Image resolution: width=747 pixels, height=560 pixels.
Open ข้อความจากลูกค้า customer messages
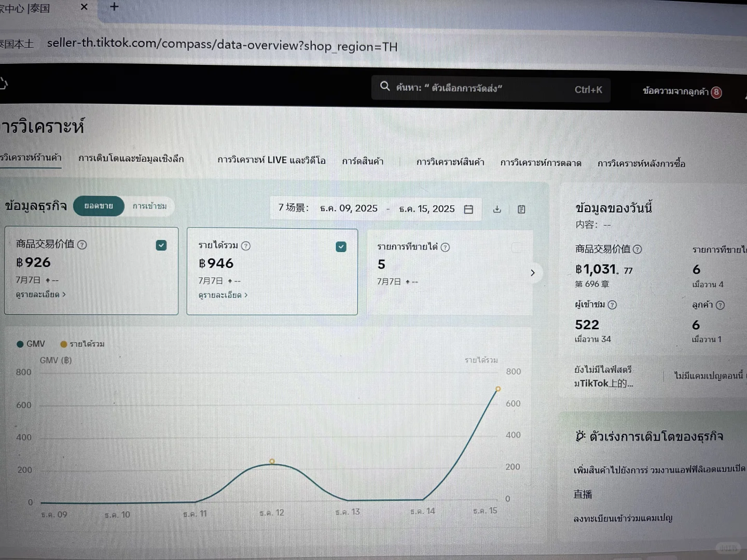tap(675, 91)
